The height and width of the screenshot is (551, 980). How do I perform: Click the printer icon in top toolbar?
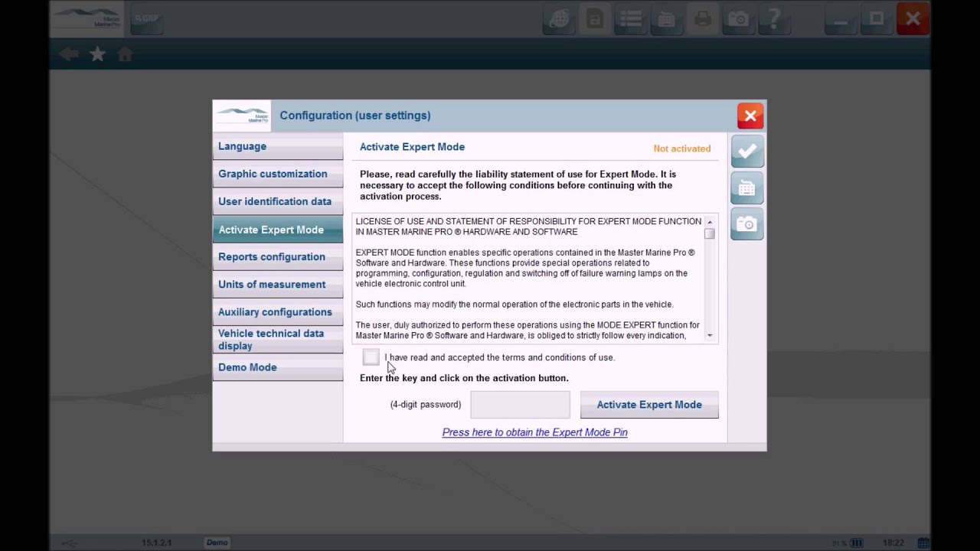(x=703, y=19)
